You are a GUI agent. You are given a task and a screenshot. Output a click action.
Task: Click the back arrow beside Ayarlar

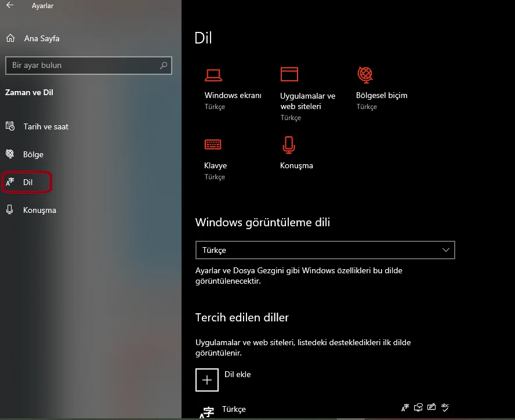pos(10,6)
